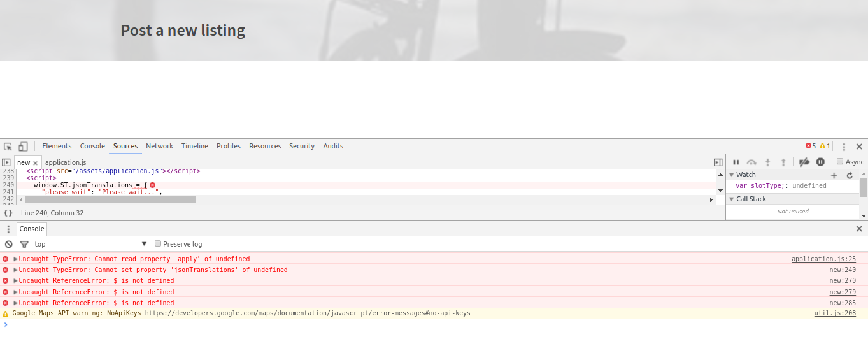Click the yellow warning count indicator

[825, 146]
